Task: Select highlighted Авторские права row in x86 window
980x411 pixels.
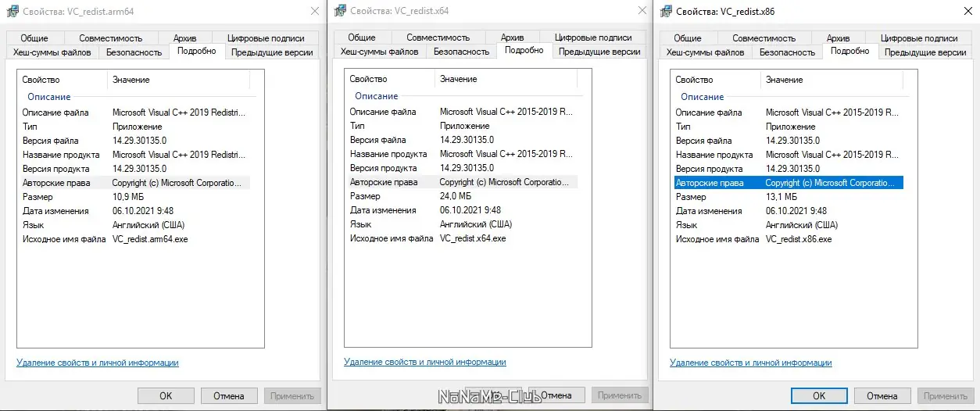Action: [x=788, y=183]
